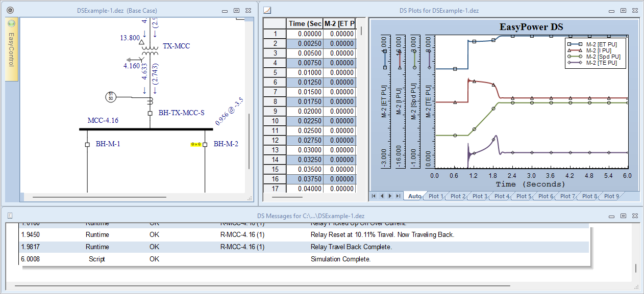644x294 pixels.
Task: Go to previous plot tab arrow
Action: coord(382,196)
